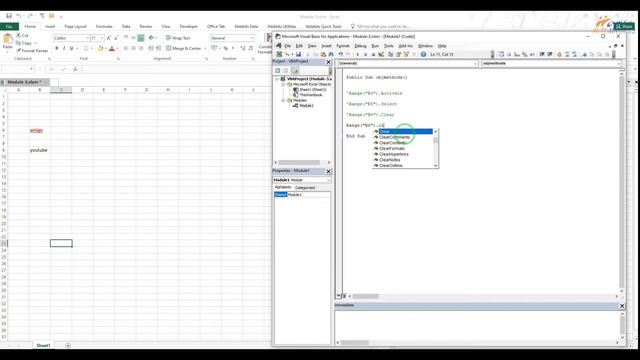Switch to the Categorized tab in Properties
Screen dimensions: 640x360
[305, 188]
